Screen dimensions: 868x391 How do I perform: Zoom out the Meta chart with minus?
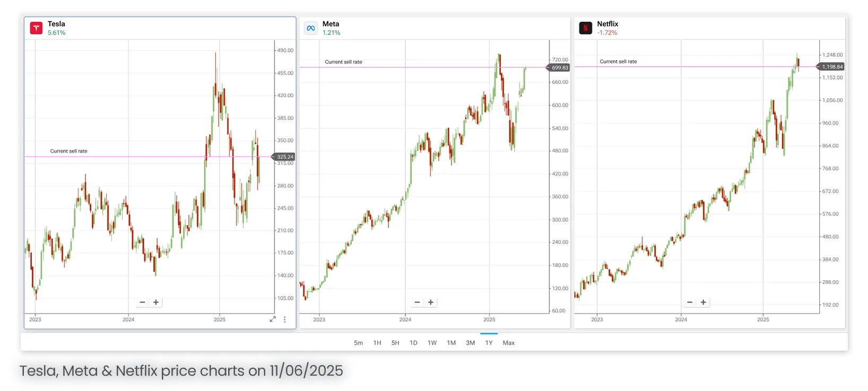pyautogui.click(x=417, y=302)
